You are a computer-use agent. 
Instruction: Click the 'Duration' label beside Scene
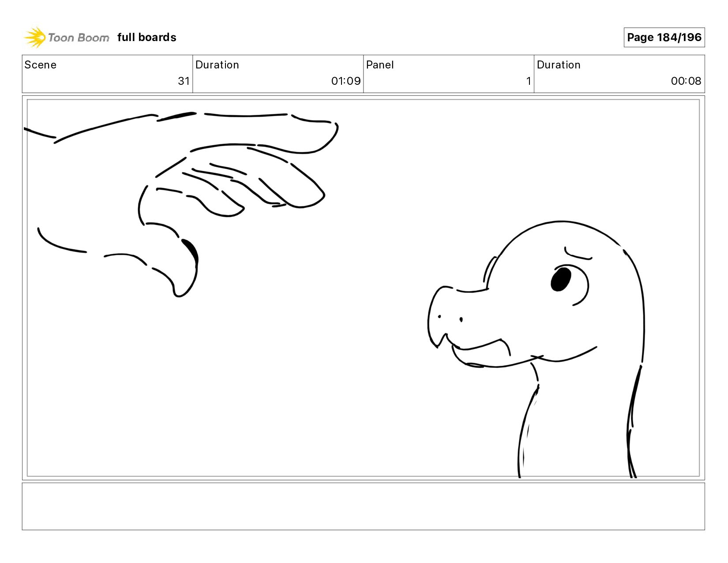(217, 65)
